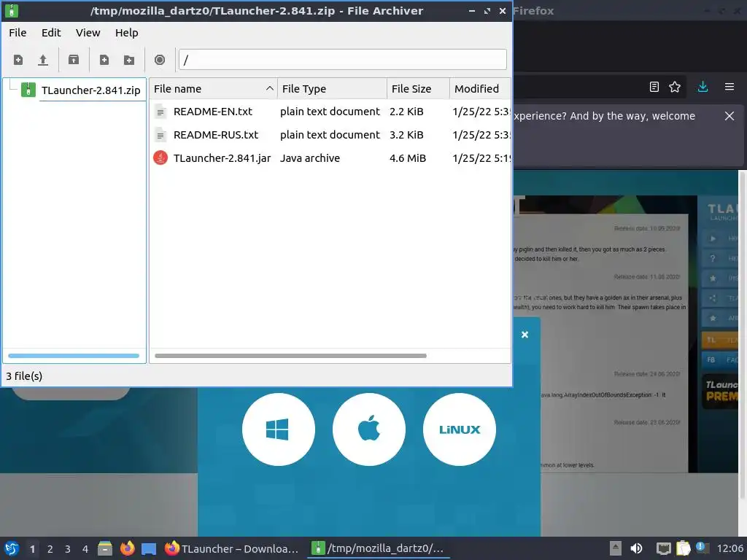The height and width of the screenshot is (560, 747).
Task: Click the network monitor tray icon
Action: pos(663,548)
